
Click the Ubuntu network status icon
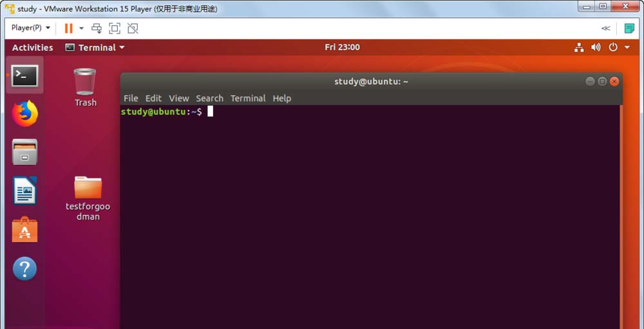579,48
